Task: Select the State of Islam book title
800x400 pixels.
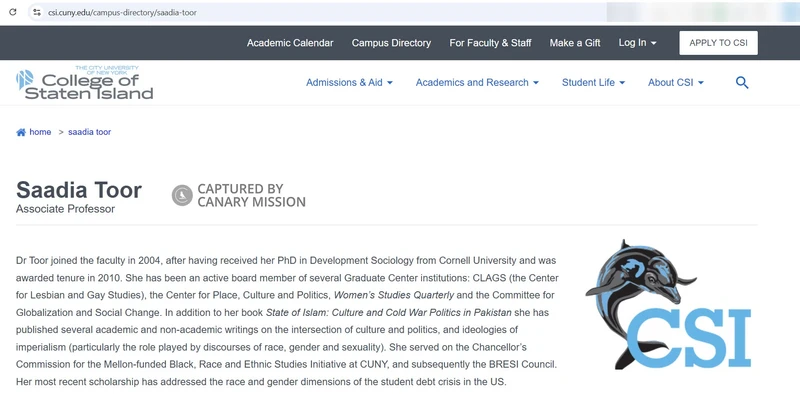Action: tap(389, 312)
